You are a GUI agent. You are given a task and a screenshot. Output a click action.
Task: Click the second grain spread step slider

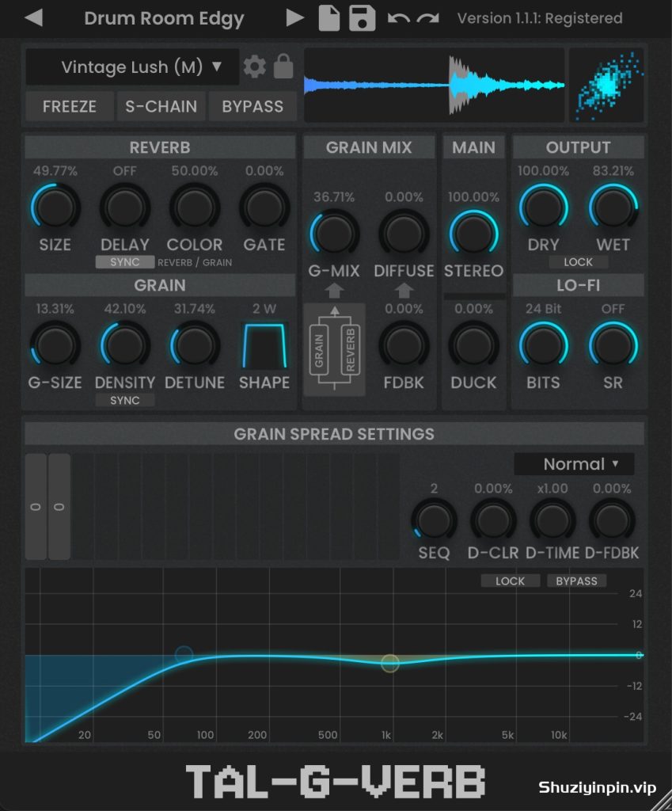point(59,507)
